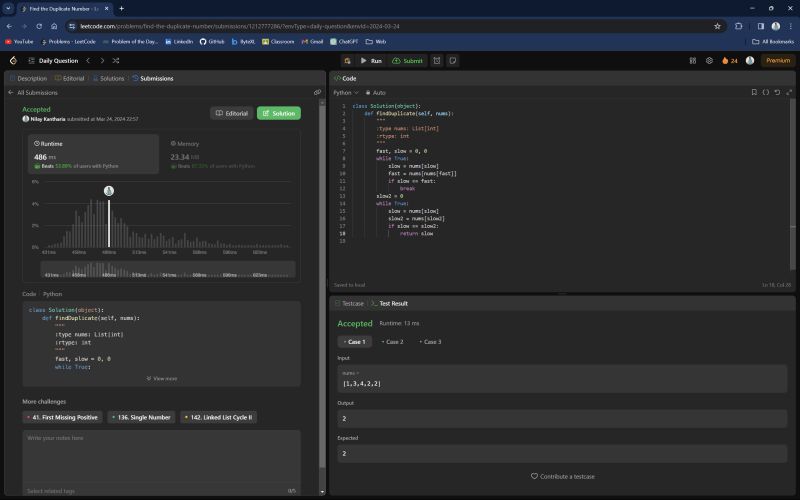
Task: Select Case 3 result
Action: 430,342
